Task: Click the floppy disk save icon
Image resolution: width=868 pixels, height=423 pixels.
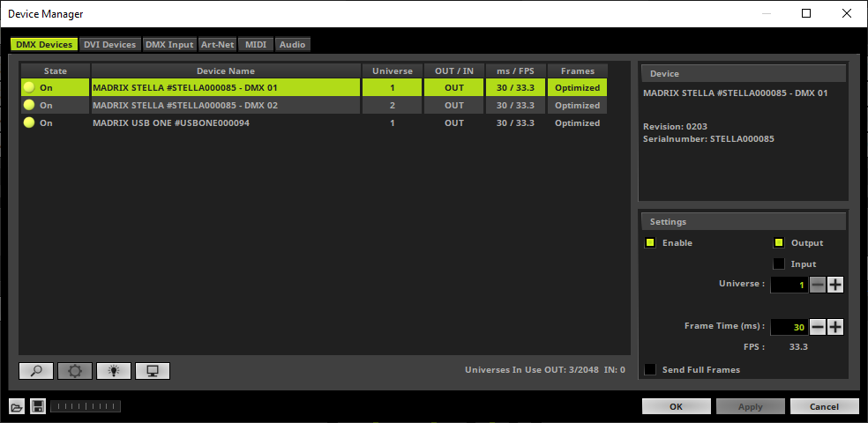Action: coord(38,407)
